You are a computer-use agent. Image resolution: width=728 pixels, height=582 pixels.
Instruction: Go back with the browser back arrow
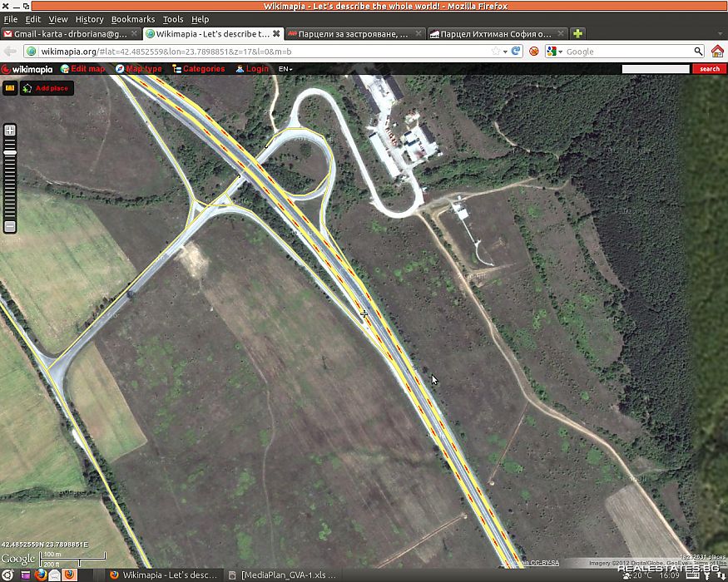tap(10, 52)
